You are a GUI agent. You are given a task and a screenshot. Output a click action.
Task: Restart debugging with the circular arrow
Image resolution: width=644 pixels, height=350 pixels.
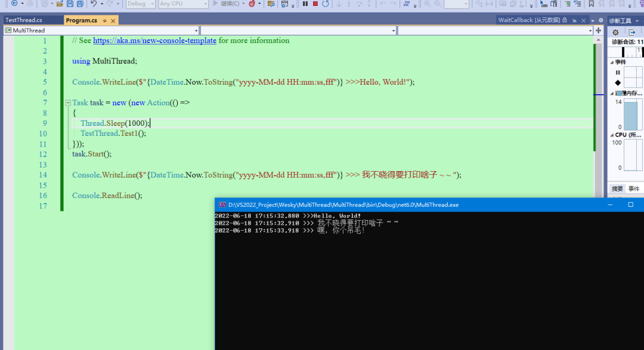(x=326, y=4)
